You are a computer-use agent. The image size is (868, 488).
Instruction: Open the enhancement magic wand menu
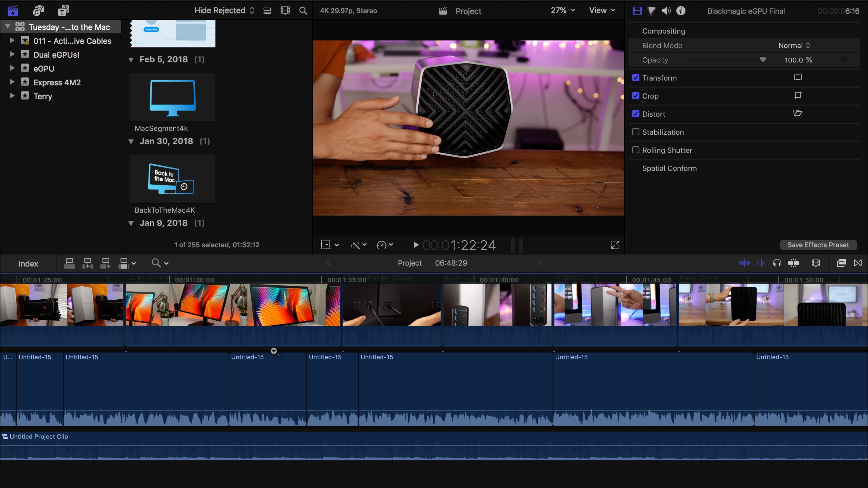(x=358, y=245)
